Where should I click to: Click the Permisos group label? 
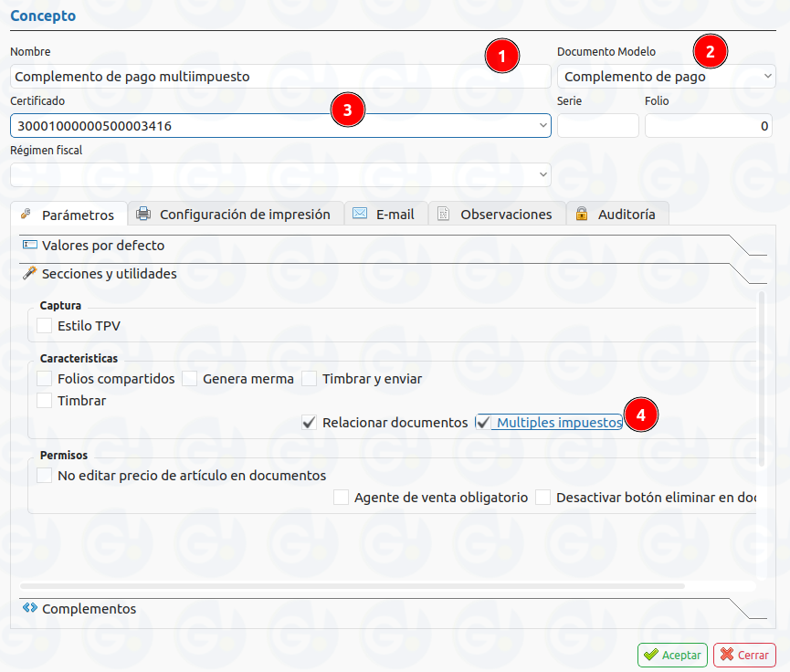64,455
